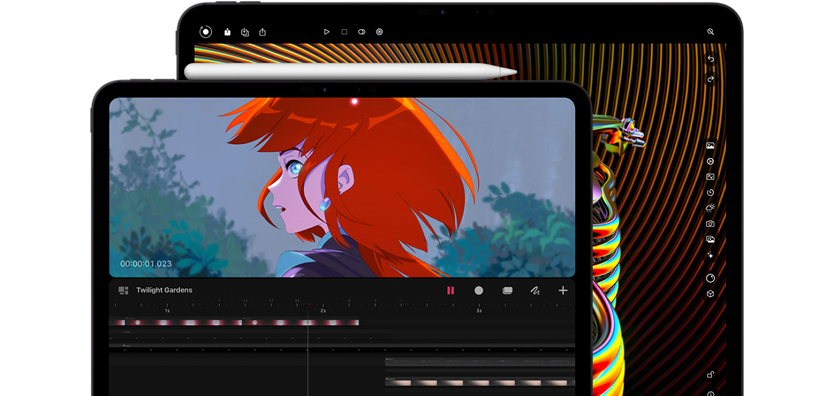834x396 pixels.
Task: Tap the play-in-circle sidebar icon
Action: click(710, 161)
